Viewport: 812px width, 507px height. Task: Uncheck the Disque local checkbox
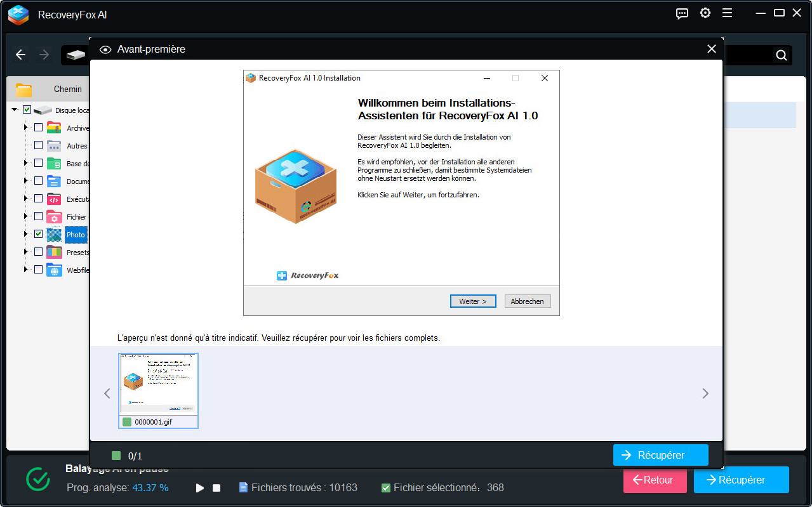click(x=27, y=110)
